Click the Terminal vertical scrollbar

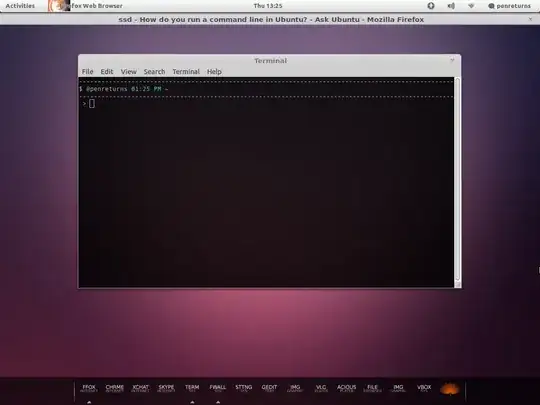tap(458, 182)
